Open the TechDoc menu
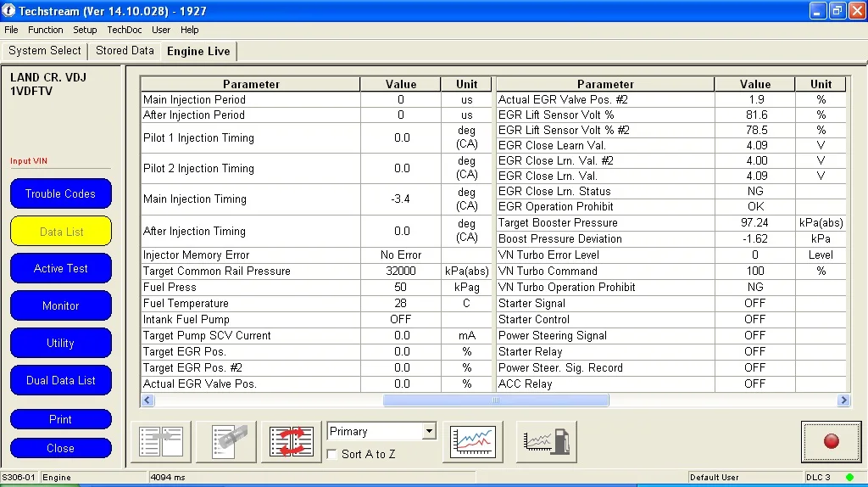This screenshot has width=868, height=487. point(125,30)
